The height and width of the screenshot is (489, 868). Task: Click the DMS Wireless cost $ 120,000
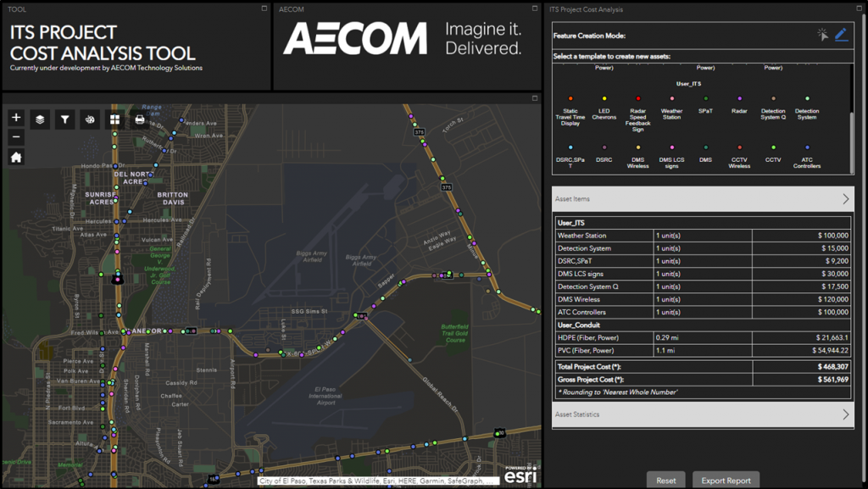click(833, 299)
